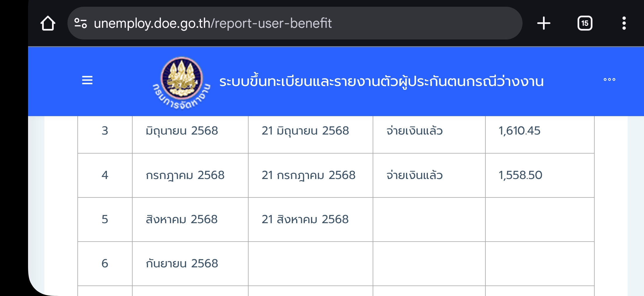Screen dimensions: 644x296
Task: Open the three-dot options in blue header
Action: coord(610,80)
